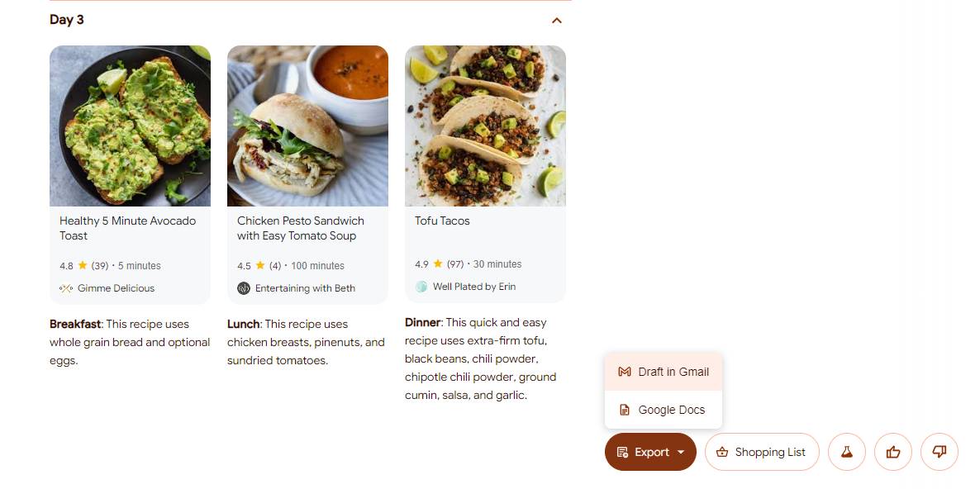This screenshot has width=980, height=489.
Task: Click the Google Docs document icon
Action: click(x=625, y=410)
